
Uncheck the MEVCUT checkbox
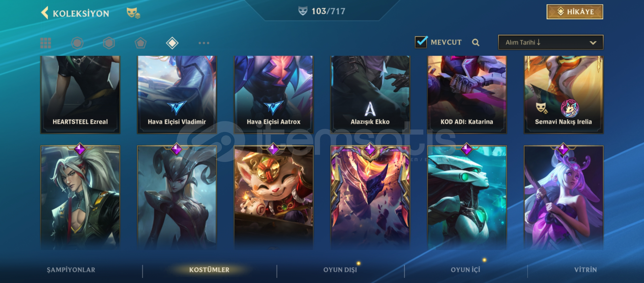[421, 42]
